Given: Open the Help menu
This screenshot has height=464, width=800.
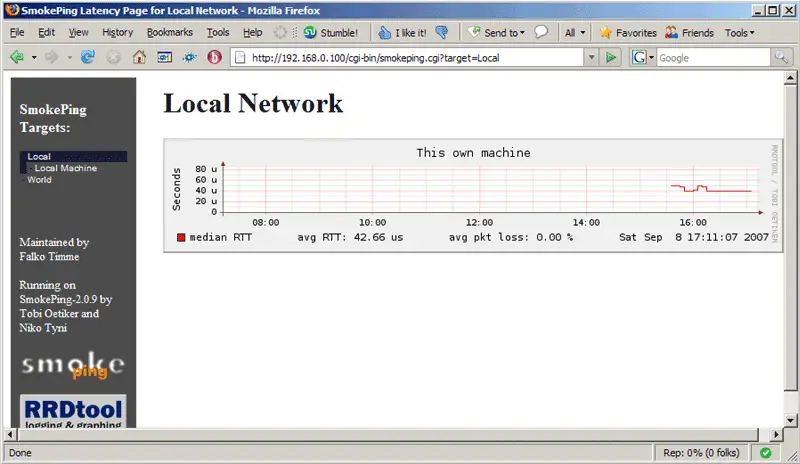Looking at the screenshot, I should (x=253, y=32).
